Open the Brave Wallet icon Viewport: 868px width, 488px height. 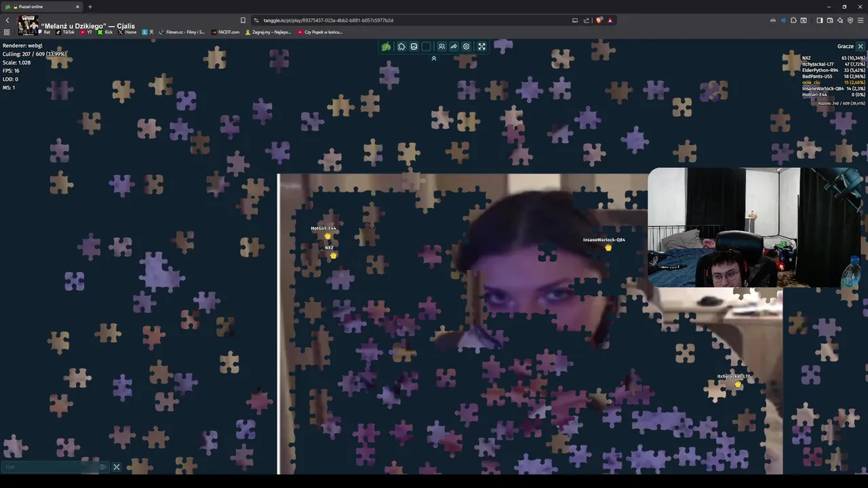pos(829,20)
